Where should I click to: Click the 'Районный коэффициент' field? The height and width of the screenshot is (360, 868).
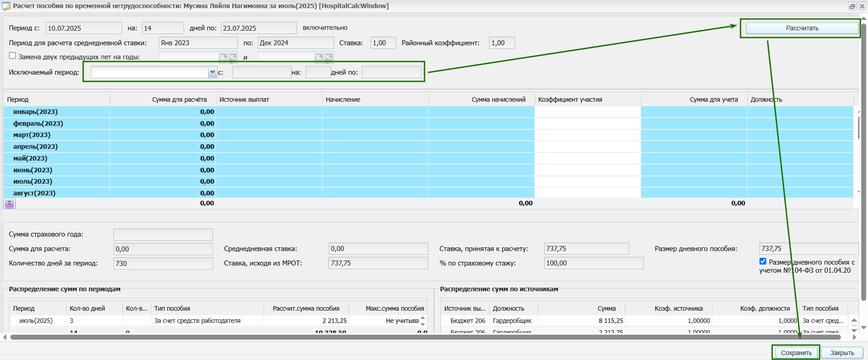pyautogui.click(x=502, y=43)
